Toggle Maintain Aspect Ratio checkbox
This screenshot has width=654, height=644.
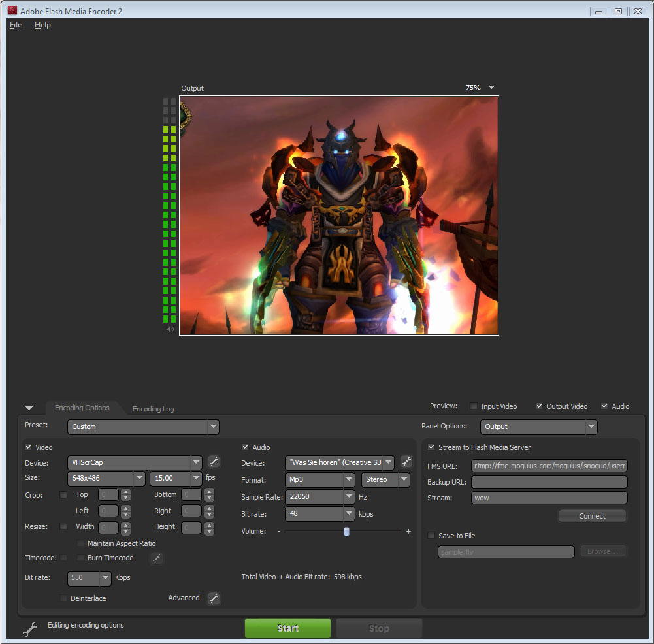[x=80, y=543]
